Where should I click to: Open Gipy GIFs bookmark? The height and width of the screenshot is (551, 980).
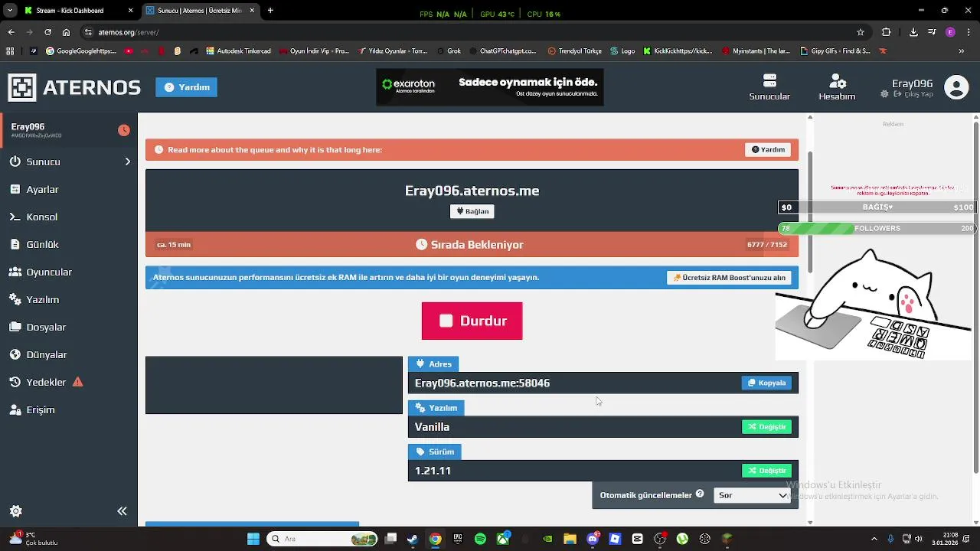click(835, 51)
